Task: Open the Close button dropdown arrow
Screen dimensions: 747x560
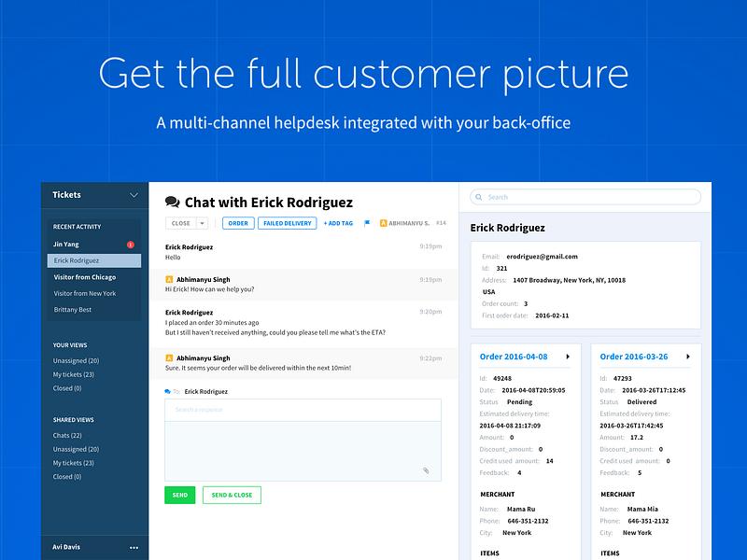Action: pos(202,223)
